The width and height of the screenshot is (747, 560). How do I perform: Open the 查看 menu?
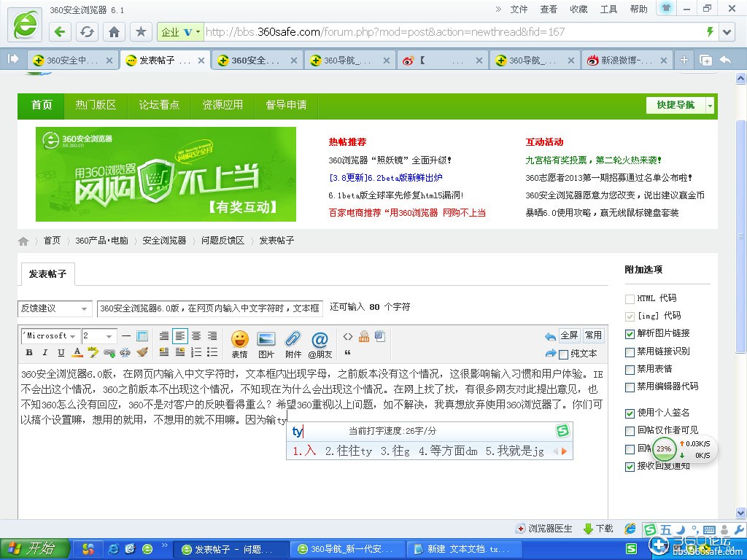pyautogui.click(x=549, y=9)
